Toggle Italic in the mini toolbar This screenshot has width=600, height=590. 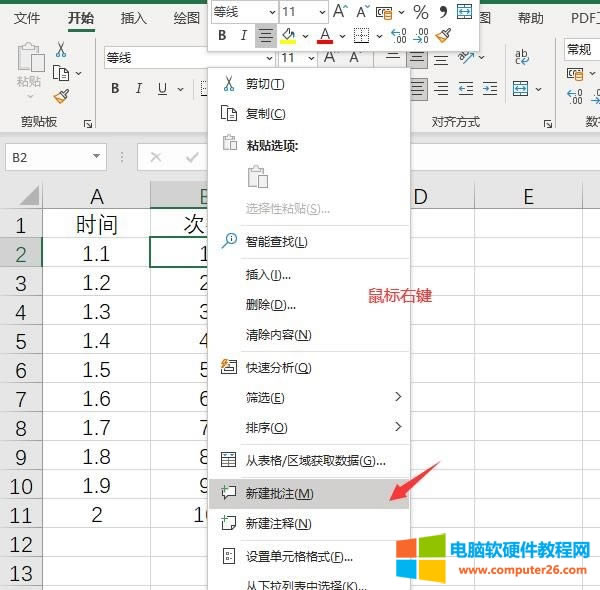(243, 36)
